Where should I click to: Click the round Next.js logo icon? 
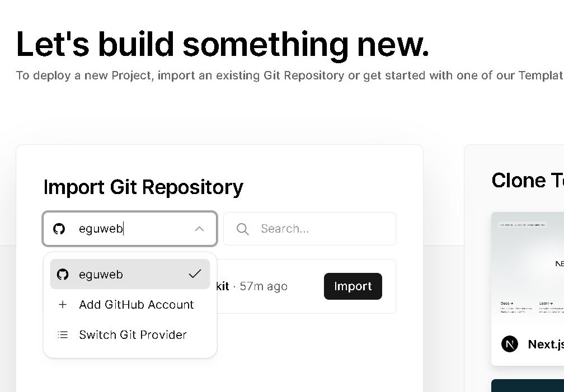[510, 344]
